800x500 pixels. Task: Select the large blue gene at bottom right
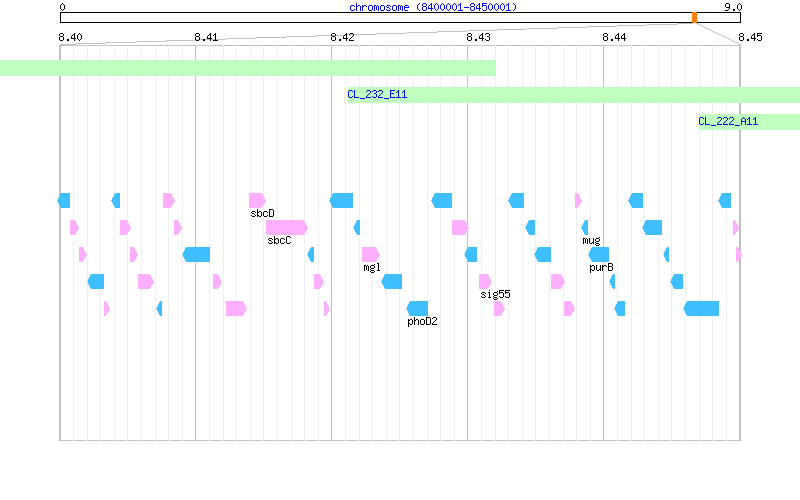tap(702, 308)
